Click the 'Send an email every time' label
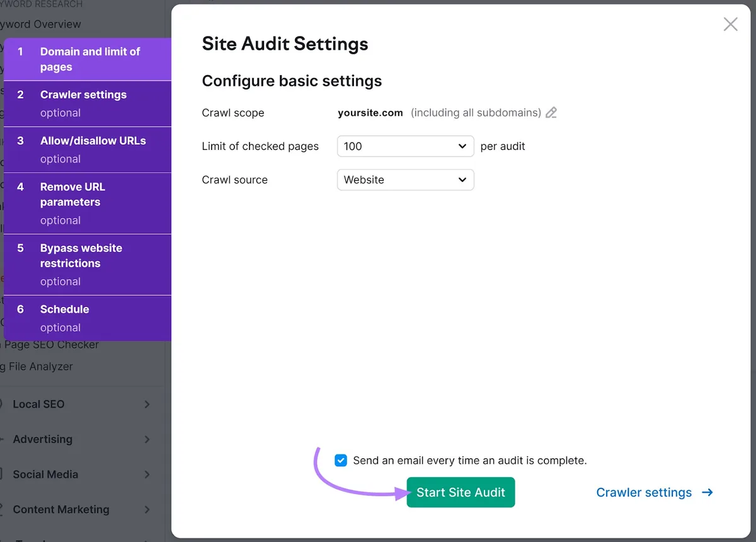The image size is (756, 542). [470, 461]
